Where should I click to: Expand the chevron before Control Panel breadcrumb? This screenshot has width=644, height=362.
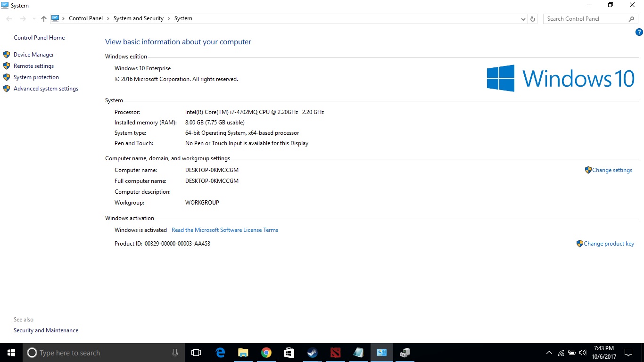click(x=64, y=18)
